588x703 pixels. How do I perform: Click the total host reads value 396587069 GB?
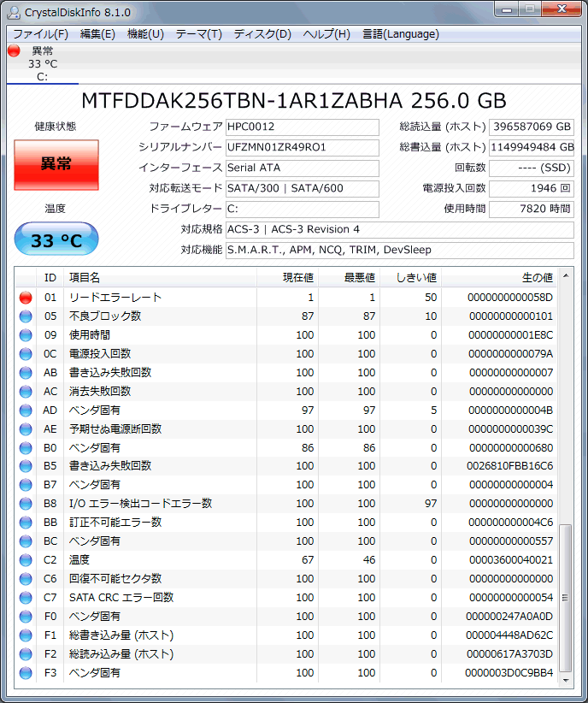pos(532,127)
